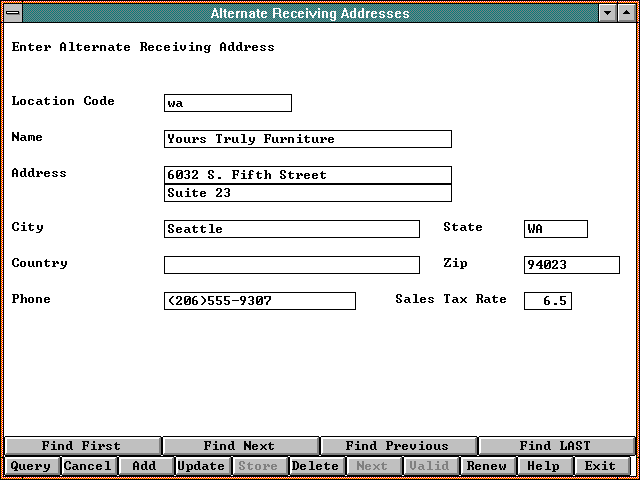Screen dimensions: 640x480
Task: Click the Find First button
Action: click(82, 446)
